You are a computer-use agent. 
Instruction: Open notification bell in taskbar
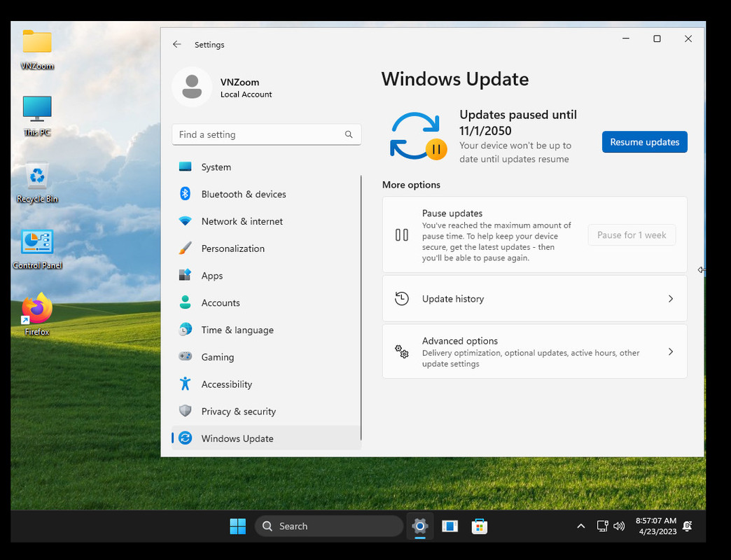[x=687, y=526]
